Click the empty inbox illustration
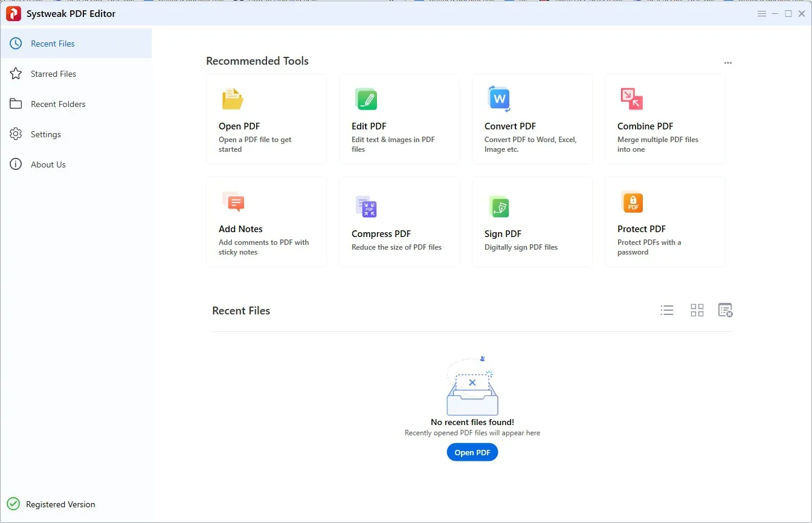Viewport: 812px width, 523px height. tap(472, 385)
